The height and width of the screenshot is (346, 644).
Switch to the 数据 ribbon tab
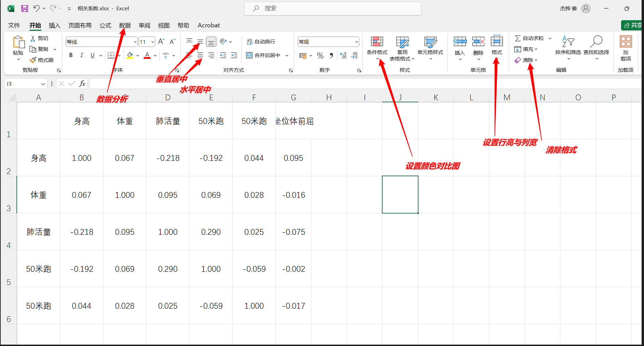[125, 25]
